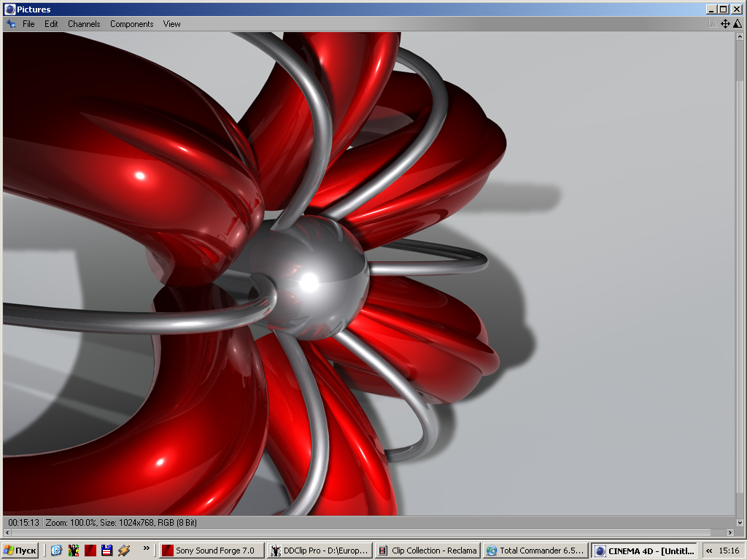
Task: Open the File menu
Action: click(28, 24)
